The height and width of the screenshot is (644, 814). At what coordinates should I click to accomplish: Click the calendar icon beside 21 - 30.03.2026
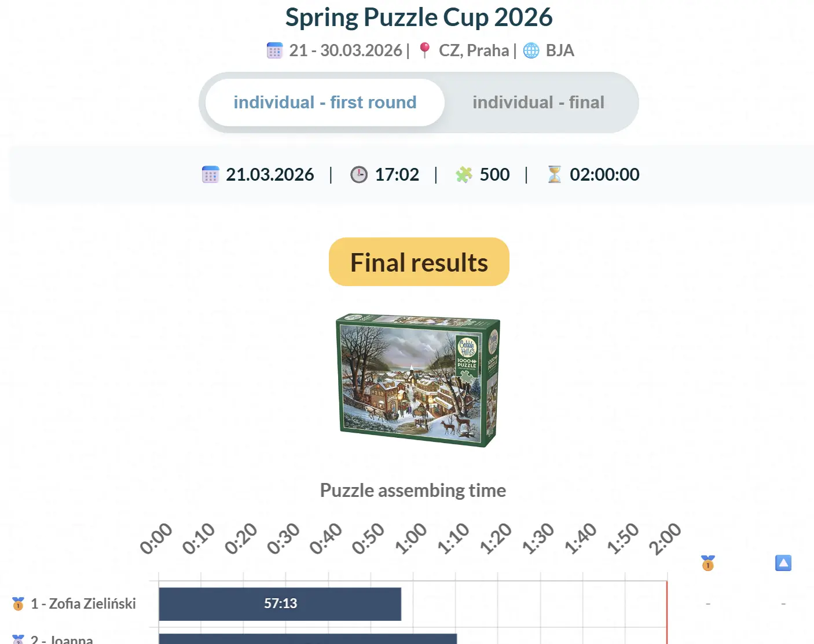tap(274, 50)
